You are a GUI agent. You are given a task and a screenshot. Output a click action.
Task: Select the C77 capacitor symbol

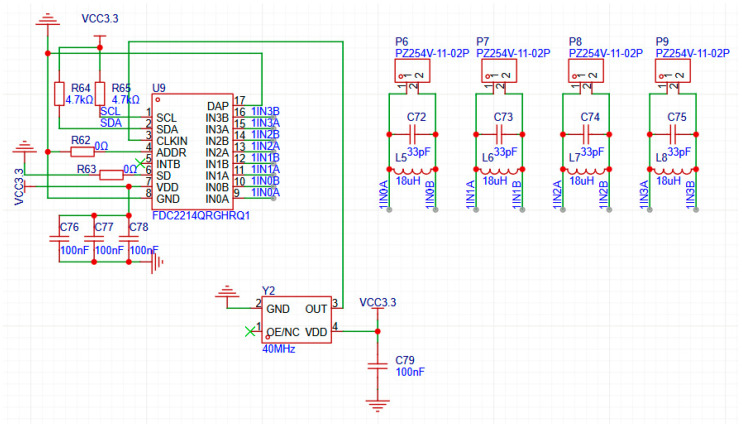click(x=94, y=238)
